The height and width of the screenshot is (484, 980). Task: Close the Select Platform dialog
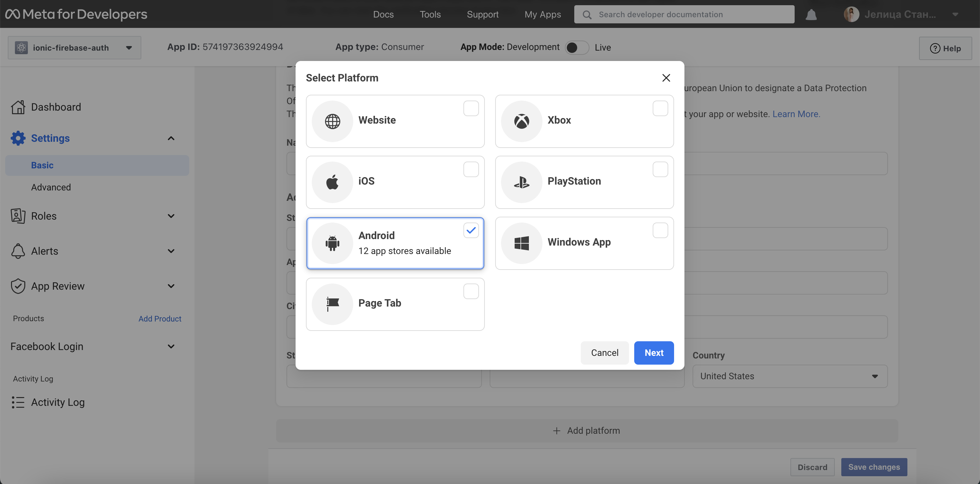click(x=666, y=78)
